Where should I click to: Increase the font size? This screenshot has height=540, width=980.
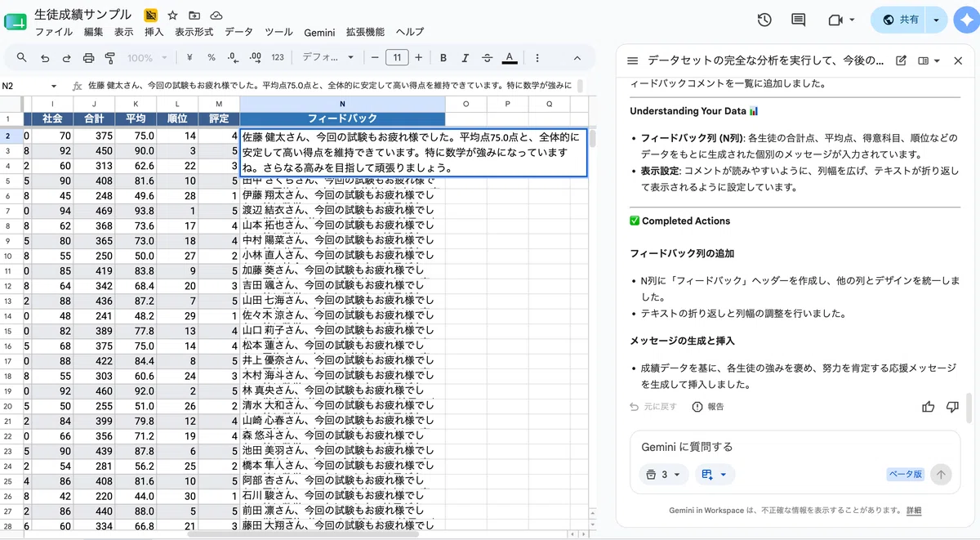[419, 58]
